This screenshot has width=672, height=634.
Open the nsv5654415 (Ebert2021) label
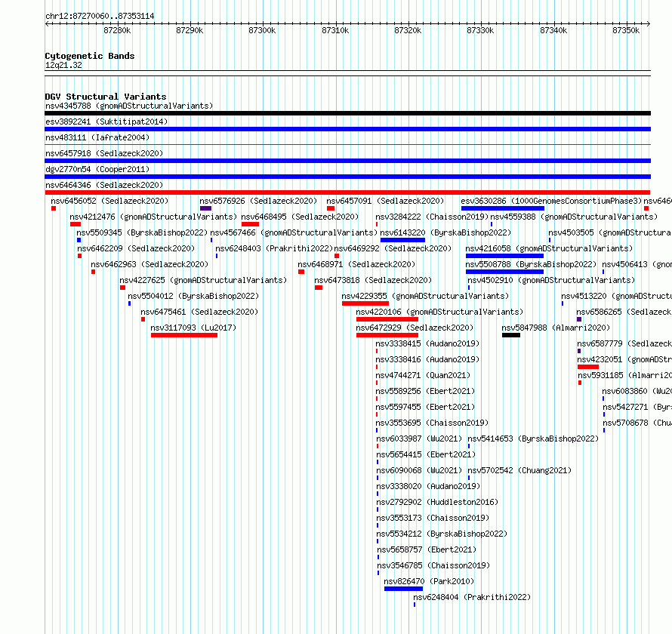click(426, 454)
